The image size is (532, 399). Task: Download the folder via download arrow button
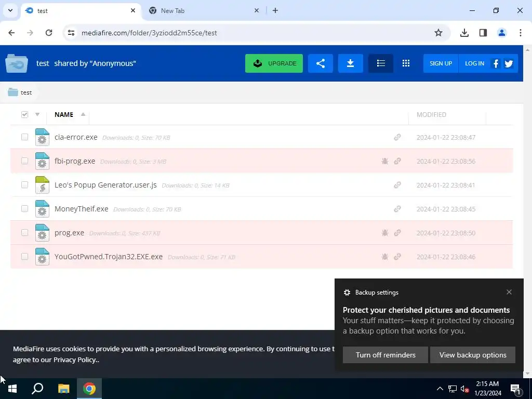coord(351,63)
